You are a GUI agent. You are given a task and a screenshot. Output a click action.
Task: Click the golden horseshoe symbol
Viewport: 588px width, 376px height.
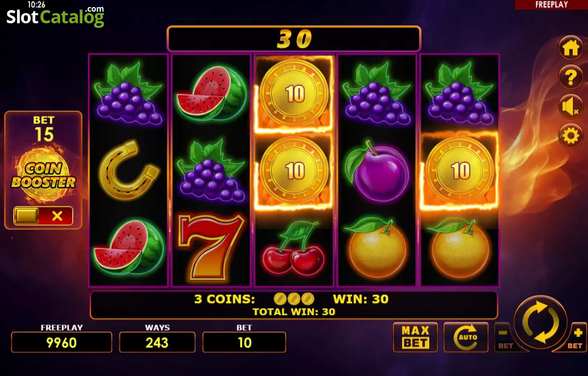pyautogui.click(x=128, y=170)
